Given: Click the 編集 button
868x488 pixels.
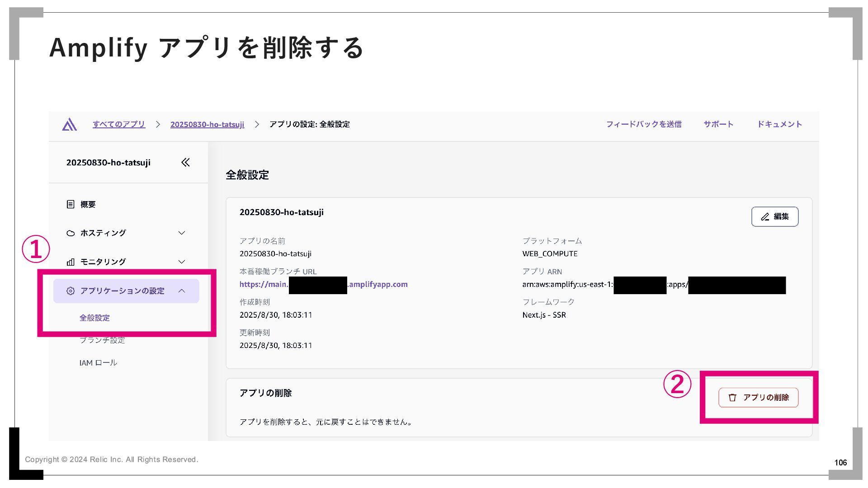Looking at the screenshot, I should [775, 217].
